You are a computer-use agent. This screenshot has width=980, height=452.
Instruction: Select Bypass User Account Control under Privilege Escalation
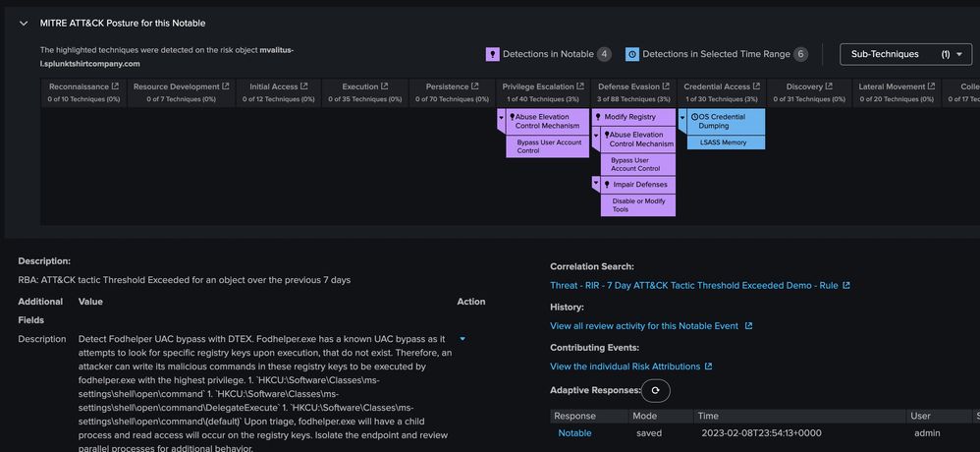(x=548, y=146)
